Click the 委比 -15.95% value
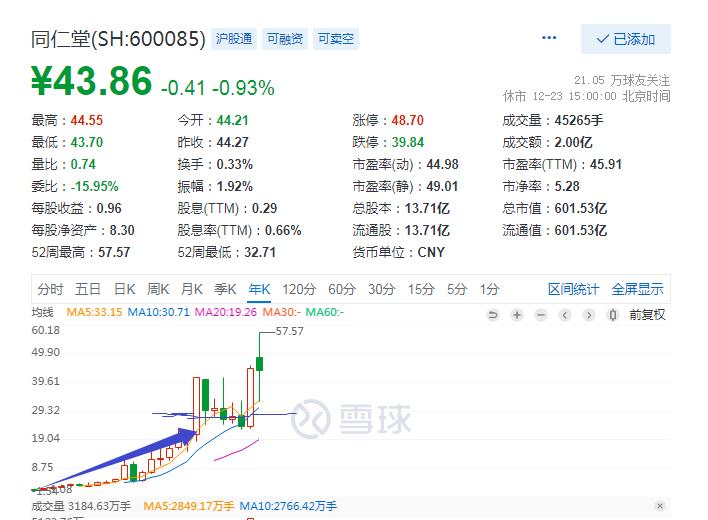The image size is (708, 520). pos(94,186)
